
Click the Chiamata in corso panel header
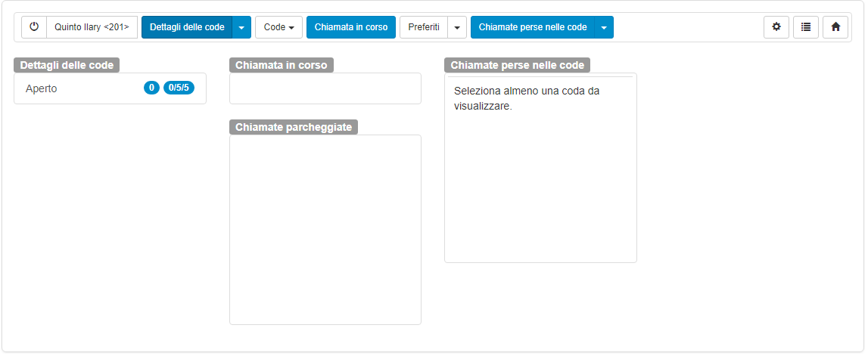282,66
